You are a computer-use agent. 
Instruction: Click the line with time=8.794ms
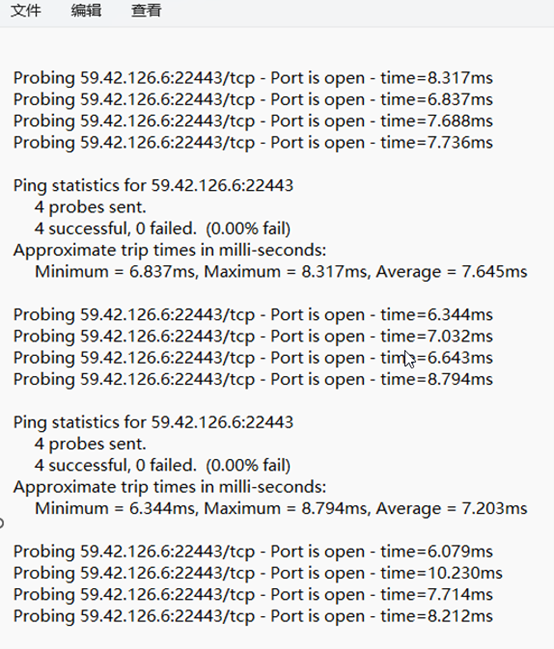click(253, 380)
